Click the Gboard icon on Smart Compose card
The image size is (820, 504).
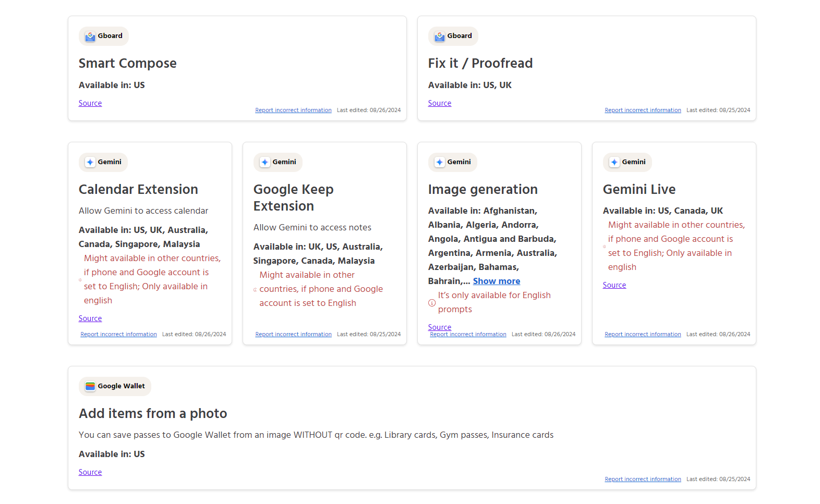[90, 36]
